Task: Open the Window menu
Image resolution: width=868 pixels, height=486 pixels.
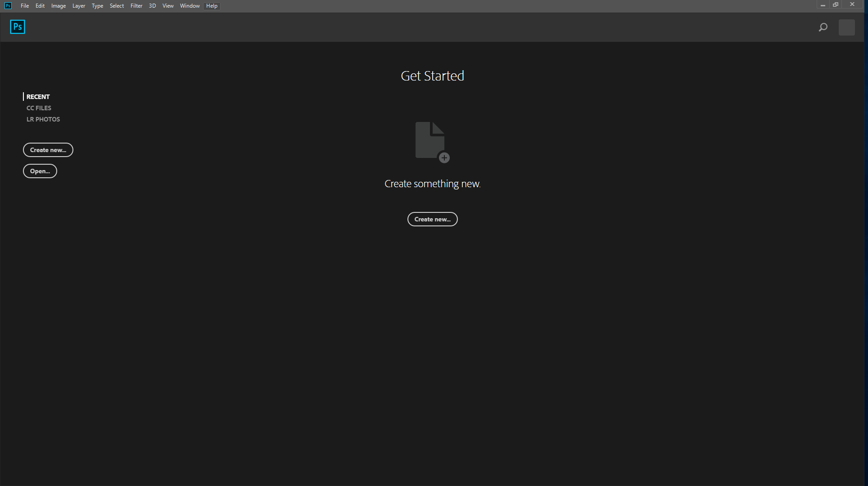Action: [x=190, y=6]
